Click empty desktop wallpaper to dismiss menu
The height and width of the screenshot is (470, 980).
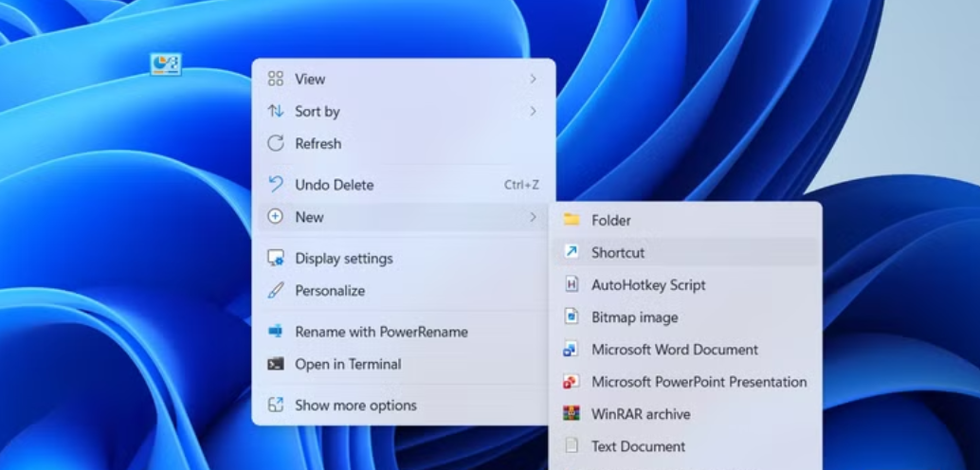pyautogui.click(x=114, y=284)
